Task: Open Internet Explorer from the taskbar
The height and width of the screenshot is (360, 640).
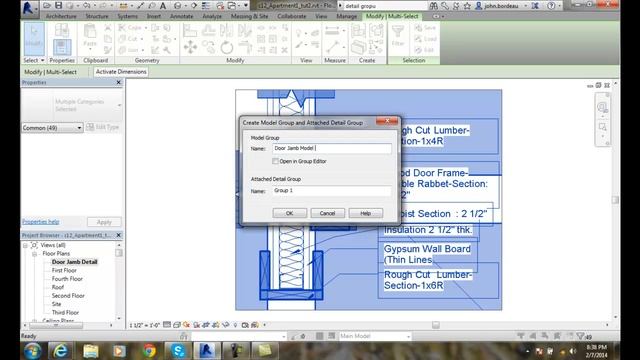Action: click(60, 351)
